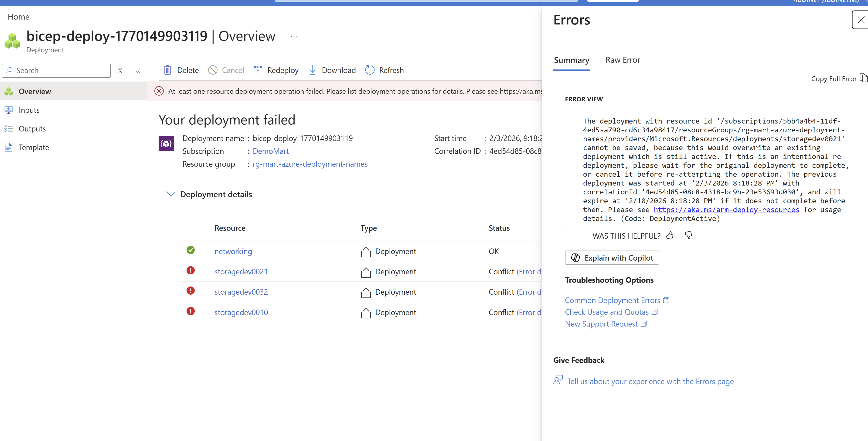This screenshot has height=441, width=868.
Task: Open the ellipsis more options menu
Action: [294, 36]
